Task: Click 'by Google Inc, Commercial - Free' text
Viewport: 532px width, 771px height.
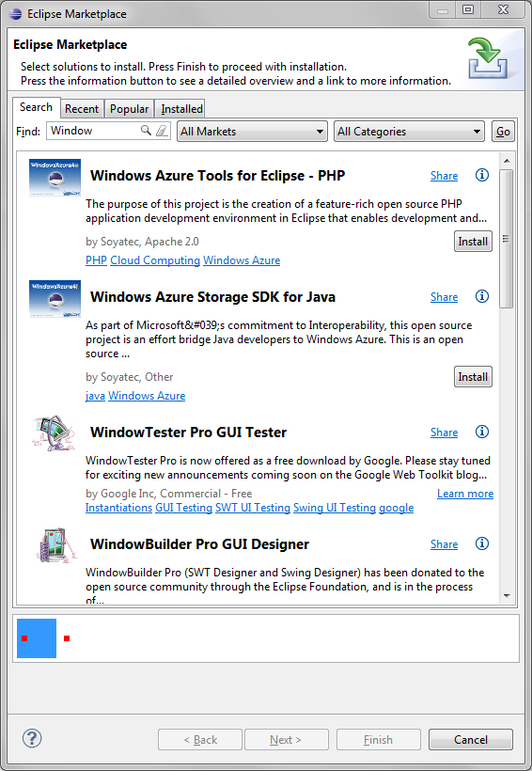Action: coord(168,494)
